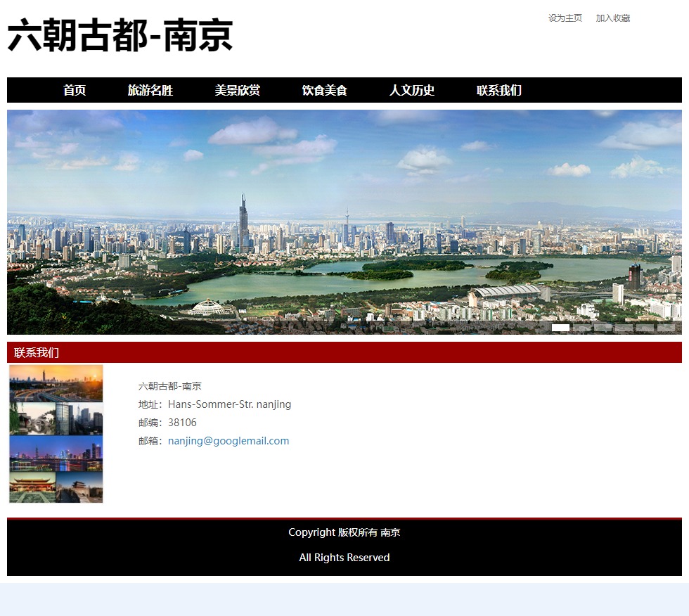The width and height of the screenshot is (689, 616).
Task: Show the fifth banner slide via indicator
Action: click(x=645, y=328)
